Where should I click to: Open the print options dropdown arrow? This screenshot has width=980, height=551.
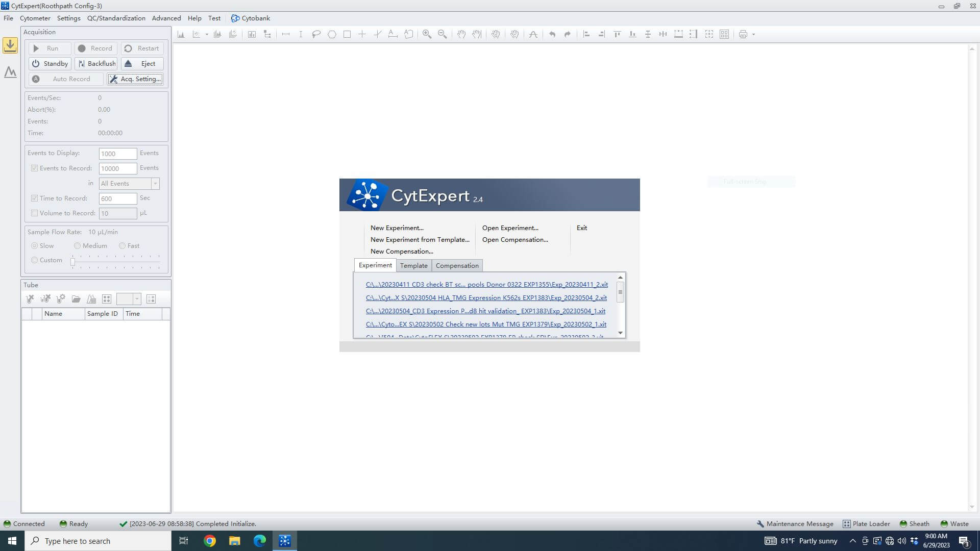pos(753,35)
